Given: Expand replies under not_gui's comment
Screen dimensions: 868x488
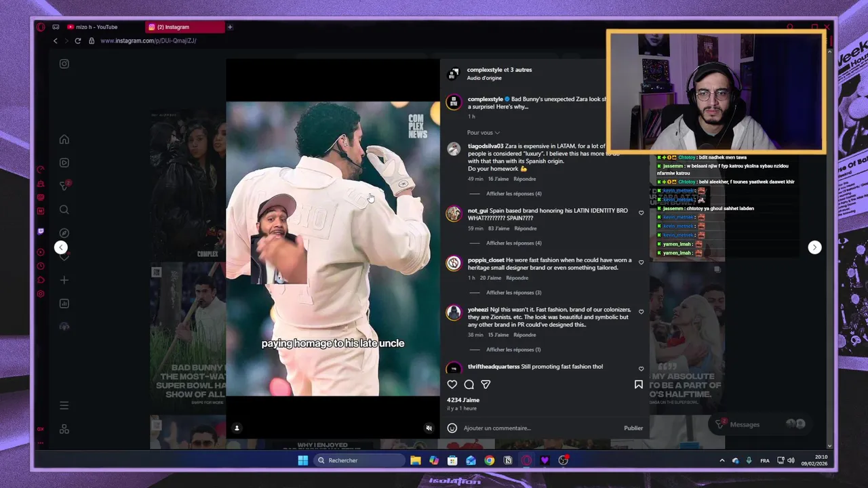Looking at the screenshot, I should tap(513, 243).
